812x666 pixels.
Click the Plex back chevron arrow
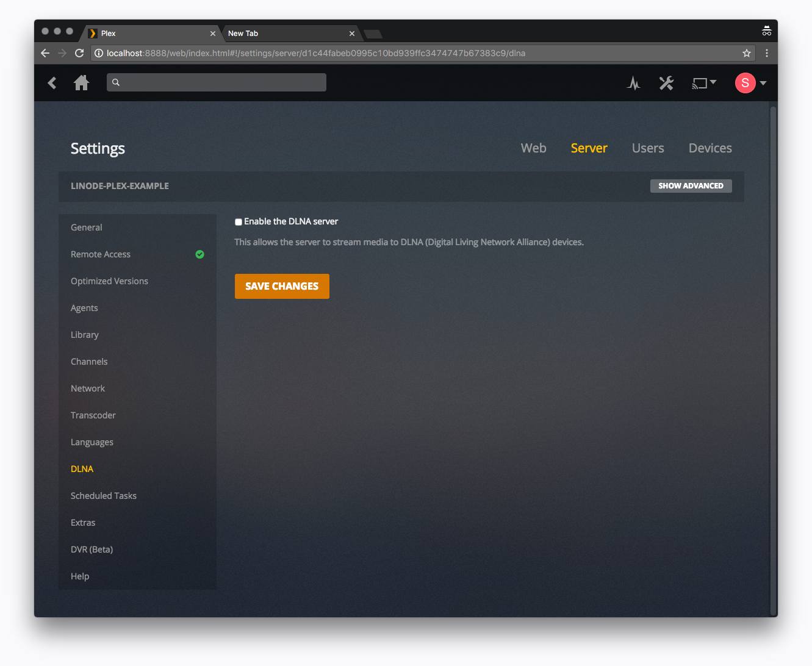pos(52,83)
